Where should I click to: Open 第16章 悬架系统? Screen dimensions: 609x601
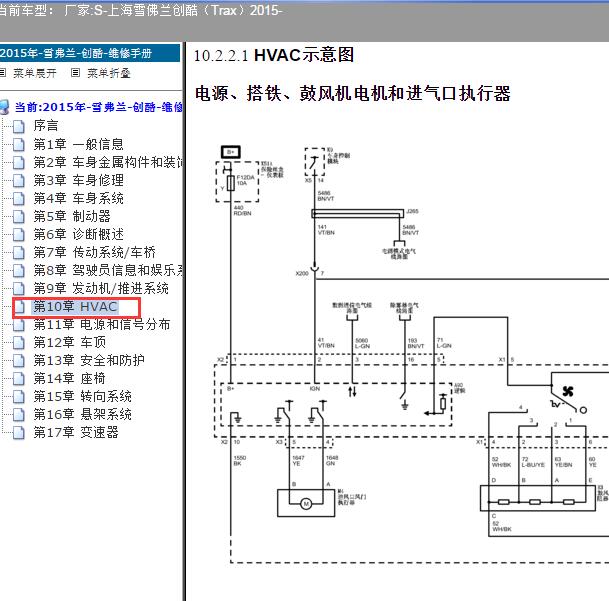click(82, 414)
